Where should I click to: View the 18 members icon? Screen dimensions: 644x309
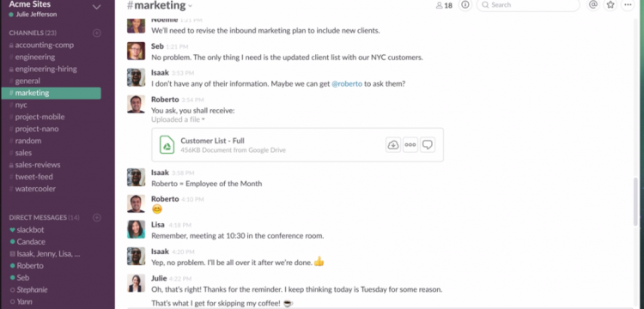coord(444,5)
